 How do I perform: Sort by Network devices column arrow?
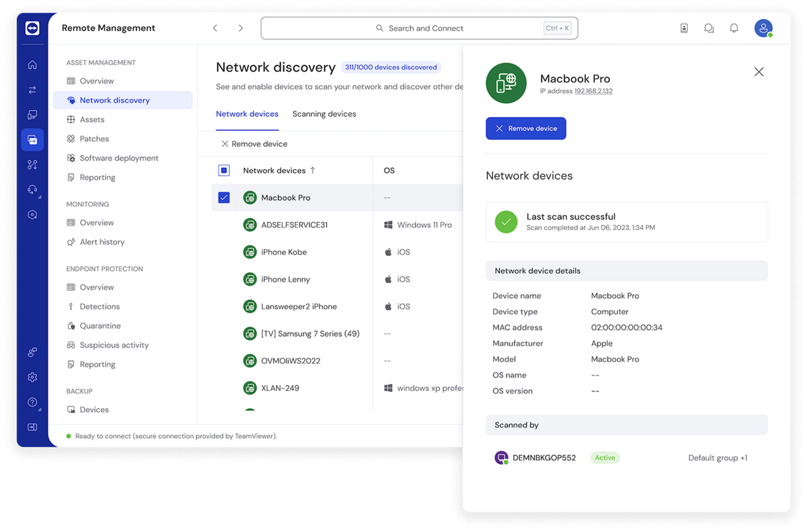pyautogui.click(x=313, y=170)
